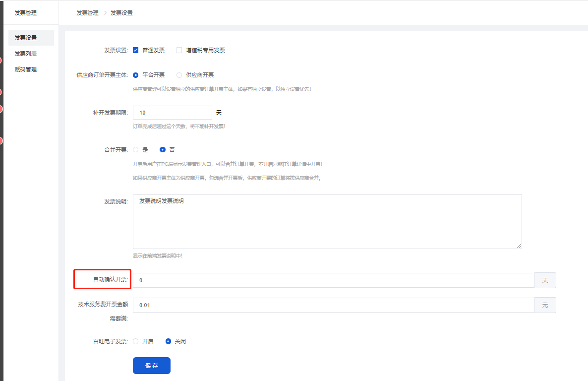Image resolution: width=588 pixels, height=381 pixels.
Task: Click inside the 发票说明 text area
Action: (327, 221)
